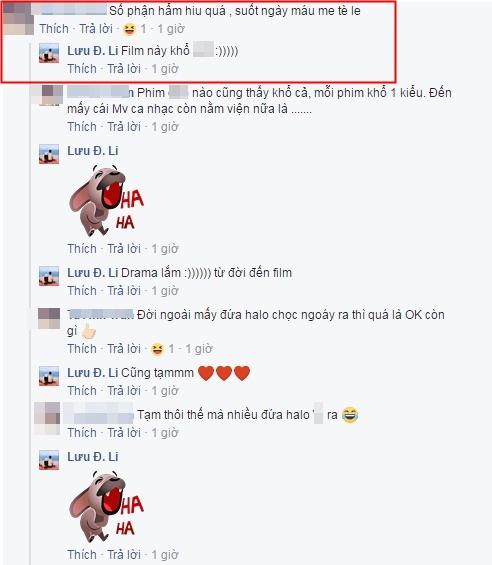Reply to the 'Drama lắm' comment
This screenshot has width=492, height=565.
(124, 291)
